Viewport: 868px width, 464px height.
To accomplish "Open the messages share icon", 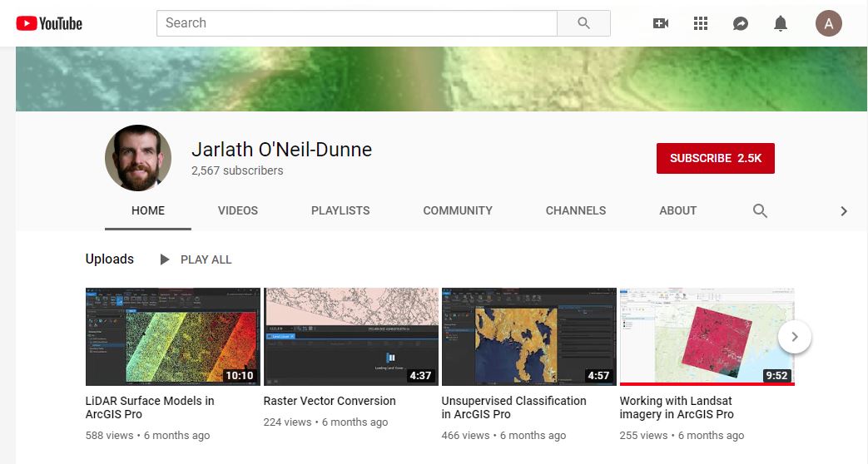I will click(x=741, y=23).
